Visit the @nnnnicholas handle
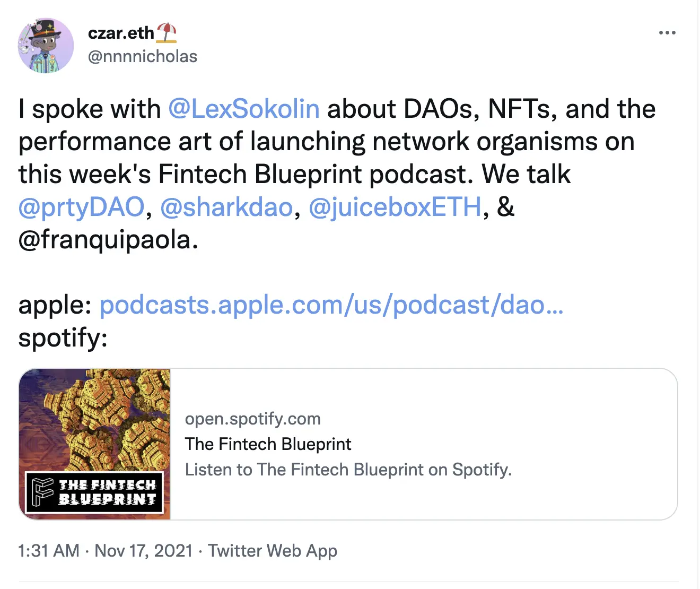This screenshot has width=700, height=589. coord(142,56)
